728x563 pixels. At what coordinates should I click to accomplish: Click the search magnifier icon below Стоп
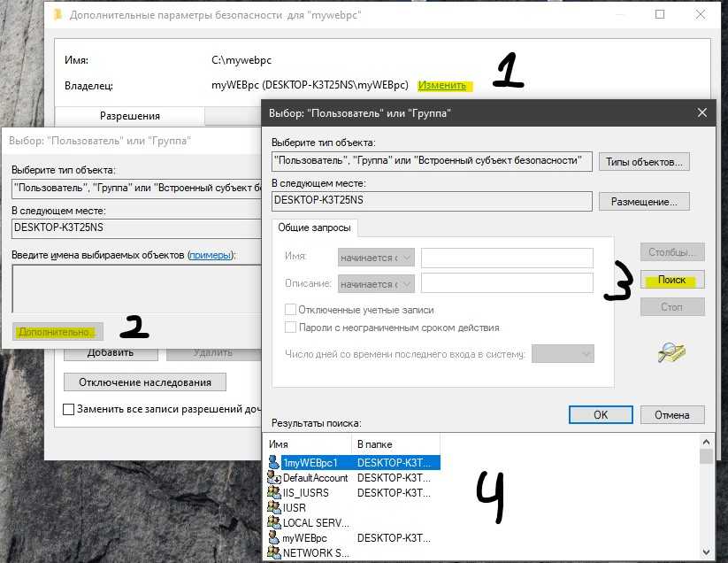671,353
